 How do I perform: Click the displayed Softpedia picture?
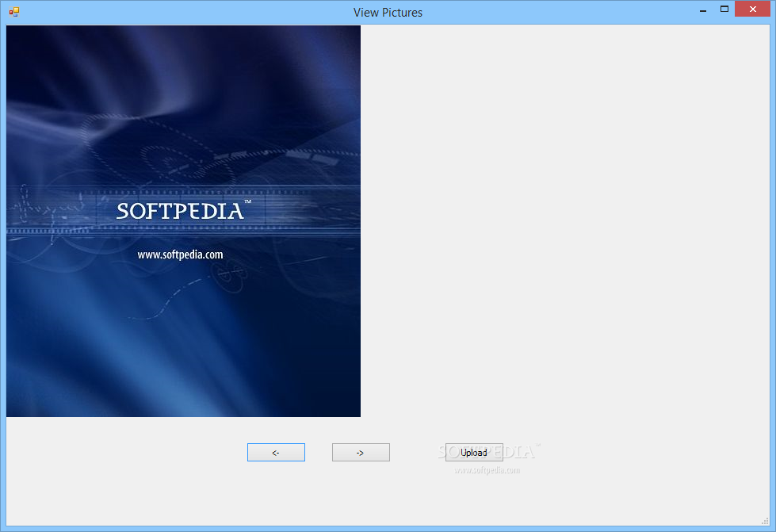click(183, 221)
